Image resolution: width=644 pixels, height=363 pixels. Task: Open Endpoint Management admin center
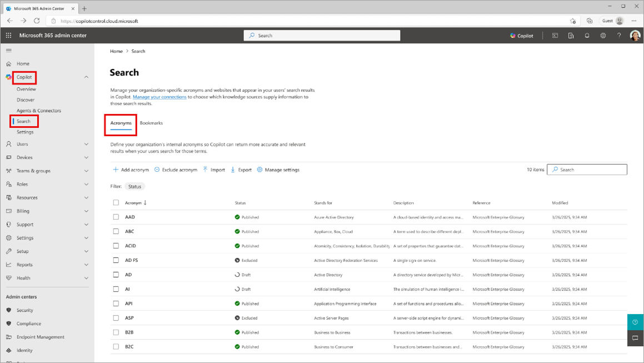tap(40, 337)
